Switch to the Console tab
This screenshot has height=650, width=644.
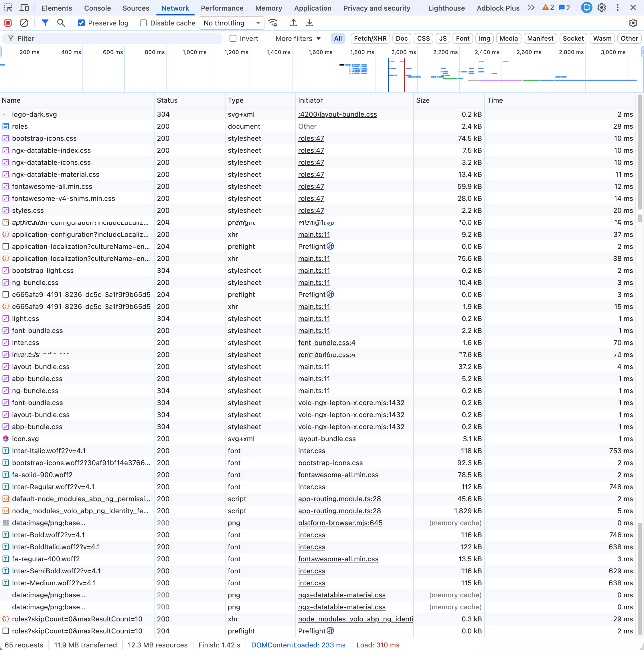(97, 8)
